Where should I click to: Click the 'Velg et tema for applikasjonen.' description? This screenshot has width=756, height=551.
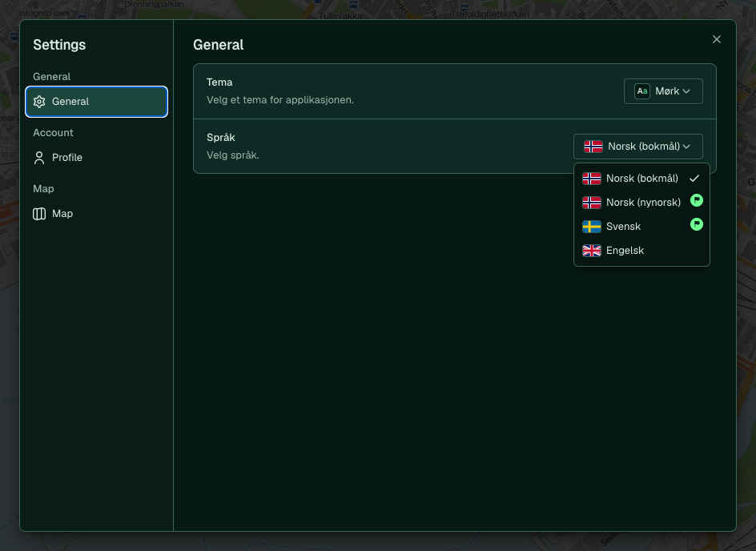pos(280,100)
